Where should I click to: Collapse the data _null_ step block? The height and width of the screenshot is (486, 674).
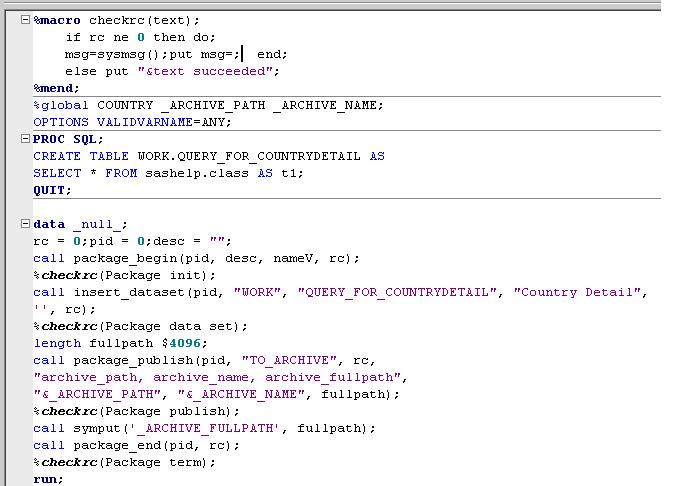coord(25,223)
